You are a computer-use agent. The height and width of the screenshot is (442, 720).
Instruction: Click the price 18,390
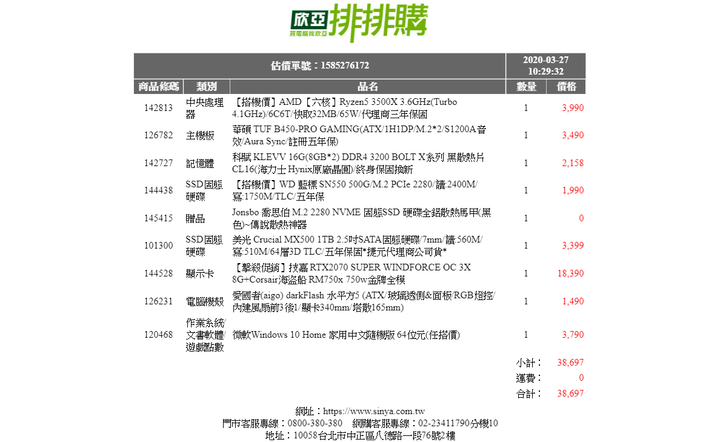coord(570,274)
